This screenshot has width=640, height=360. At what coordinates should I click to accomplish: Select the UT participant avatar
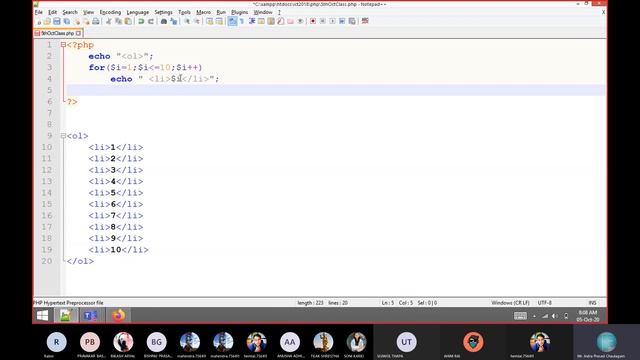point(406,342)
